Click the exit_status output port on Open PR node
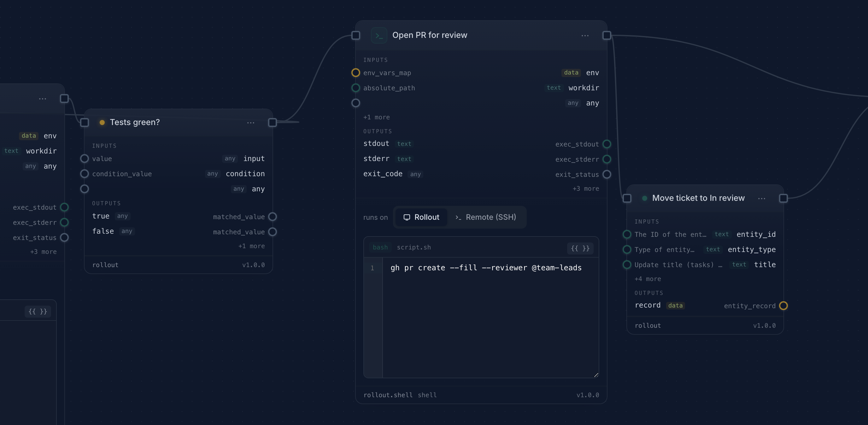This screenshot has width=868, height=425. 607,174
